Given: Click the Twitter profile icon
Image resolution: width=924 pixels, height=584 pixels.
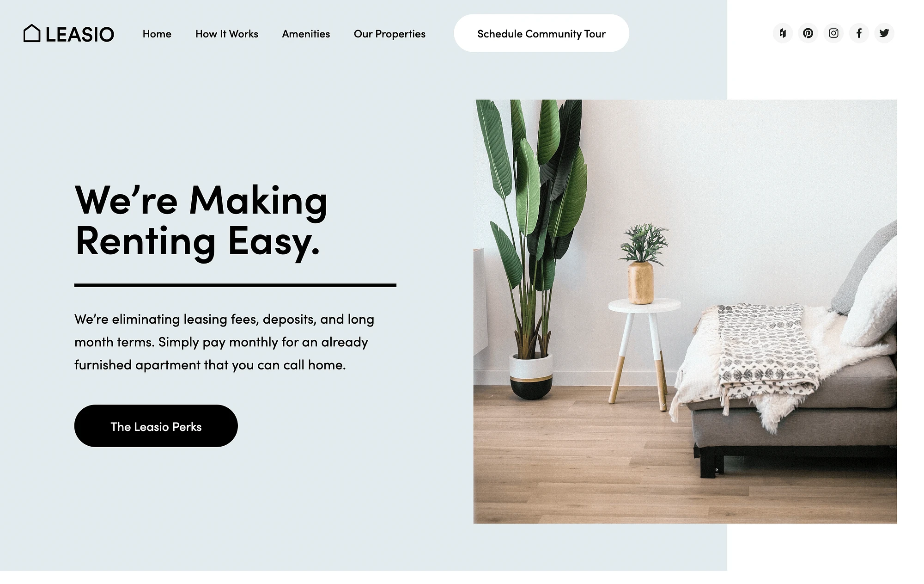Looking at the screenshot, I should point(884,33).
